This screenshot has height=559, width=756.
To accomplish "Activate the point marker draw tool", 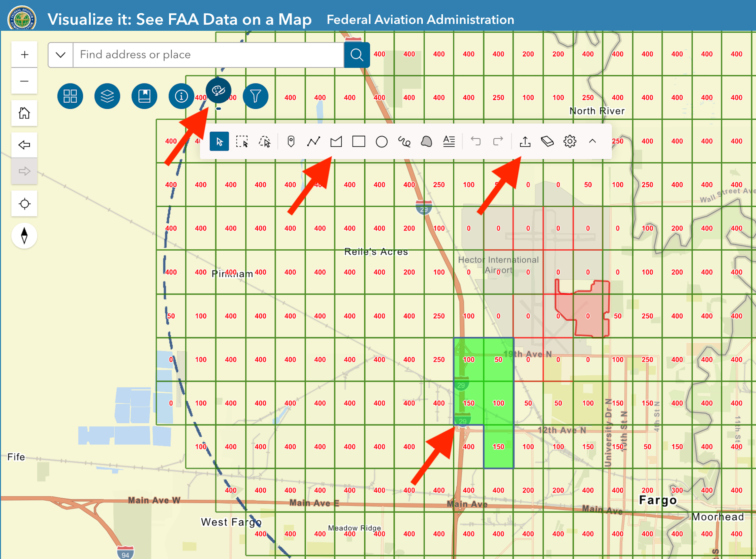I will coord(291,141).
